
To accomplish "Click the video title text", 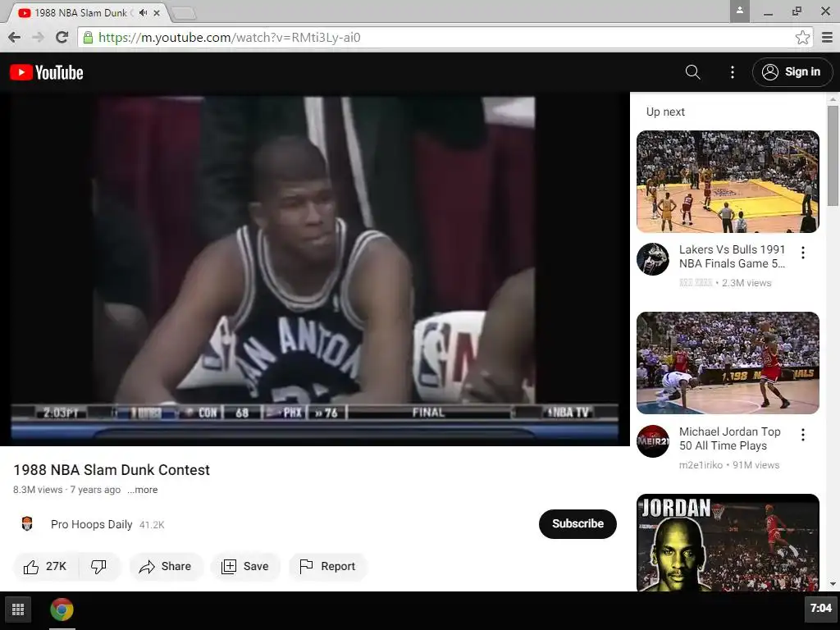I will pyautogui.click(x=112, y=470).
